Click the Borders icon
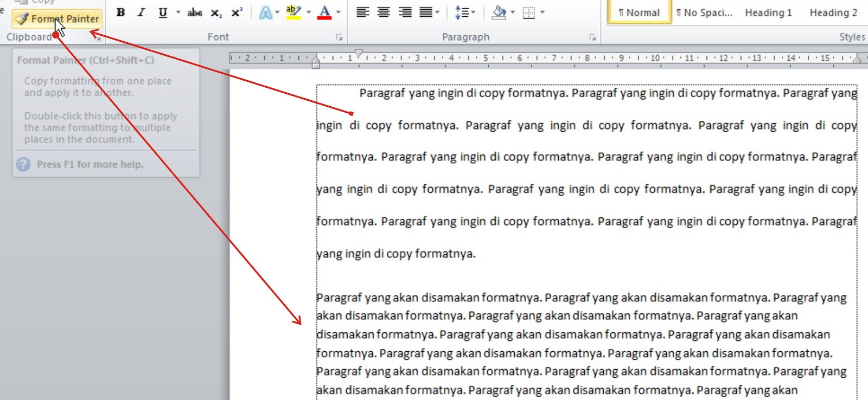This screenshot has height=400, width=868. tap(529, 12)
